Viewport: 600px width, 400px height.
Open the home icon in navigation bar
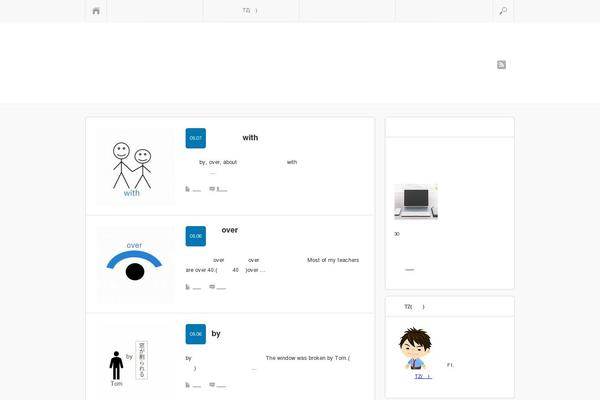tap(96, 11)
